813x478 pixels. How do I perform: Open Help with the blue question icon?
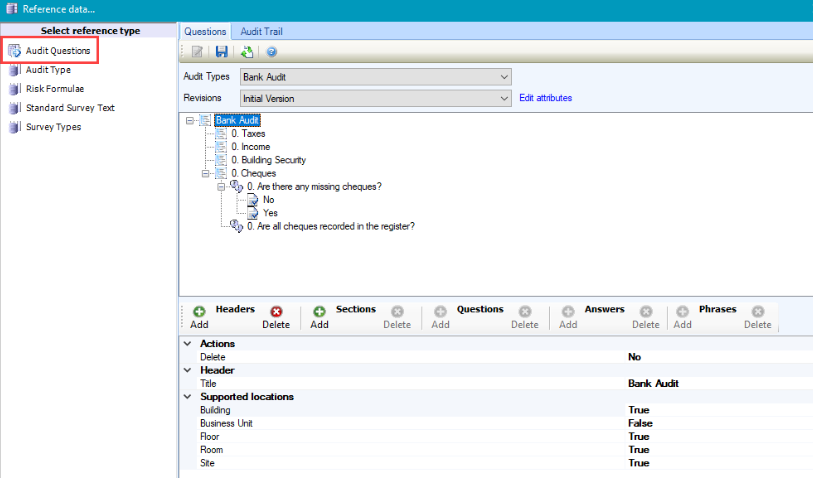[271, 51]
